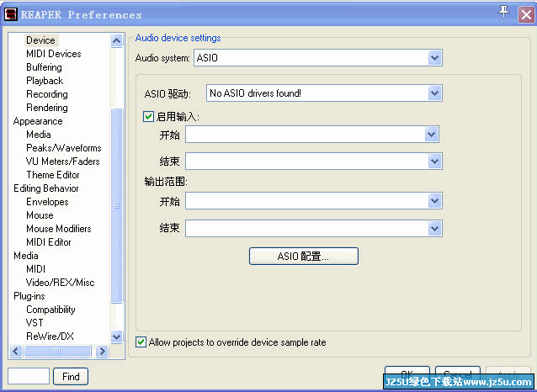The width and height of the screenshot is (537, 392).
Task: Select Playback in the preferences tree
Action: pos(45,81)
